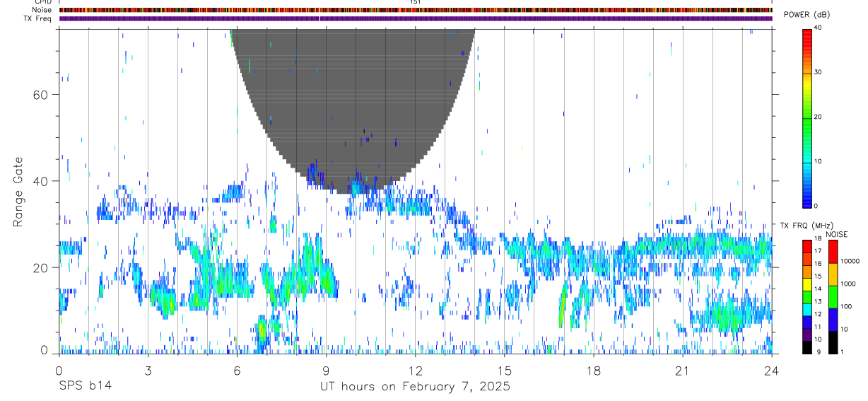
Task: Pick the yellow segment of NOISE colorbar
Action: [x=833, y=274]
